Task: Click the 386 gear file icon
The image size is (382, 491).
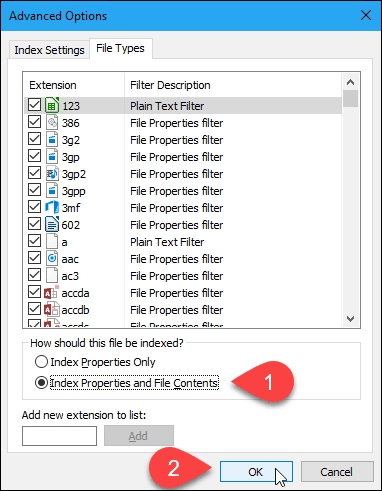Action: [x=52, y=123]
